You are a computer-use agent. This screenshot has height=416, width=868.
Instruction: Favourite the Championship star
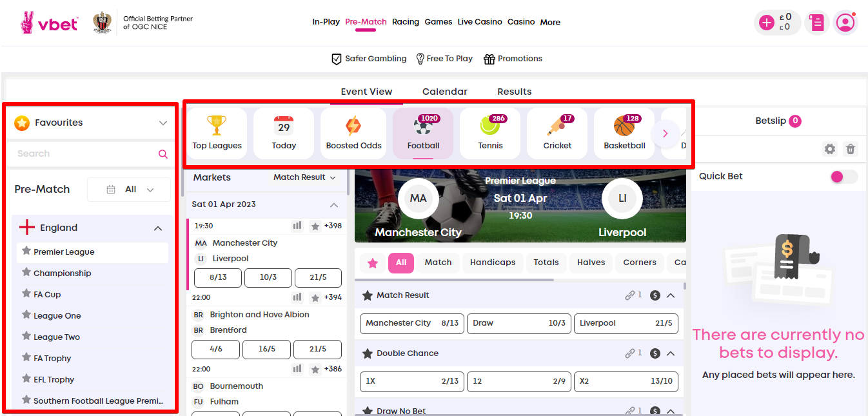(x=26, y=272)
